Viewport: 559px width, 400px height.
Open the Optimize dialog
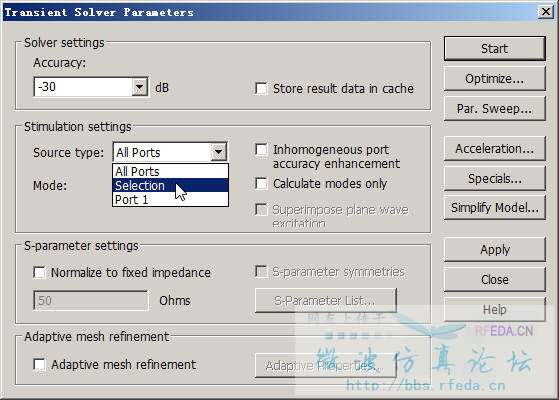coord(494,78)
